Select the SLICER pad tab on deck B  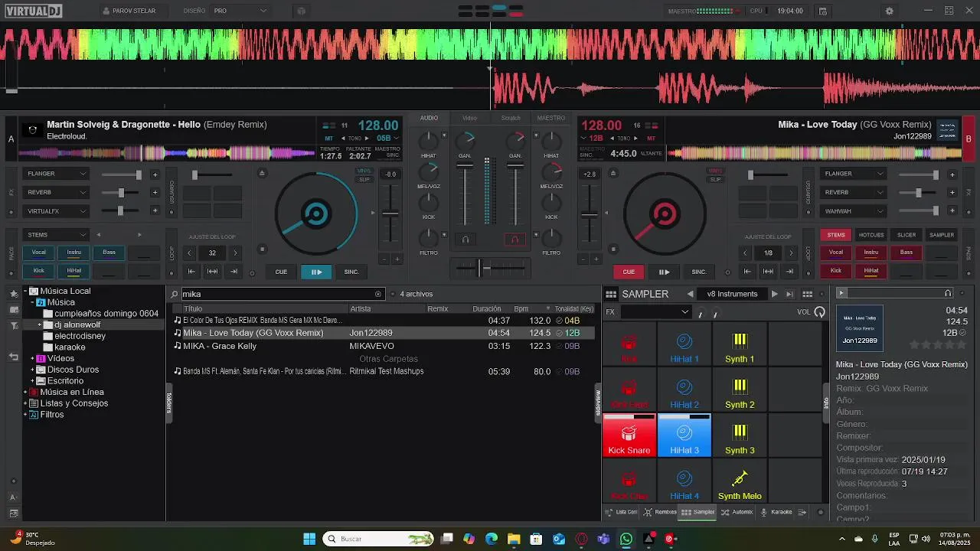click(x=906, y=235)
